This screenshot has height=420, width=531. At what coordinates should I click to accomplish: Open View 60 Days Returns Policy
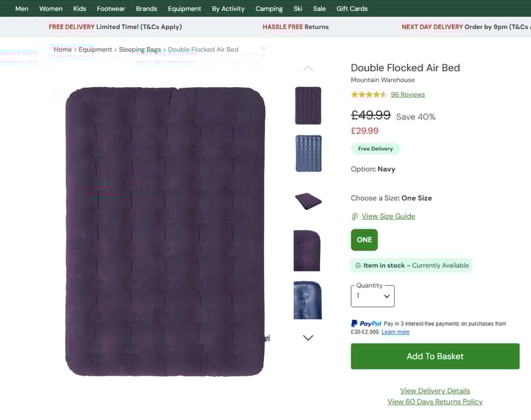click(435, 402)
